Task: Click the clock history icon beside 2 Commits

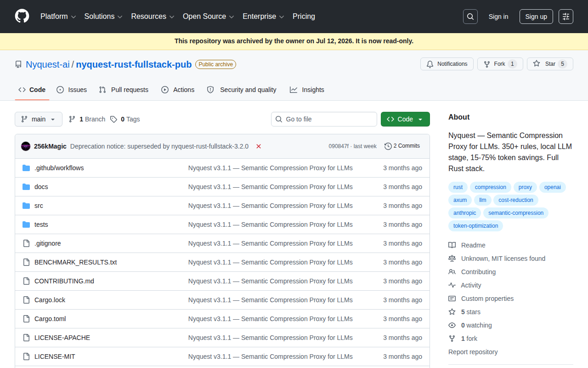Action: coord(388,146)
